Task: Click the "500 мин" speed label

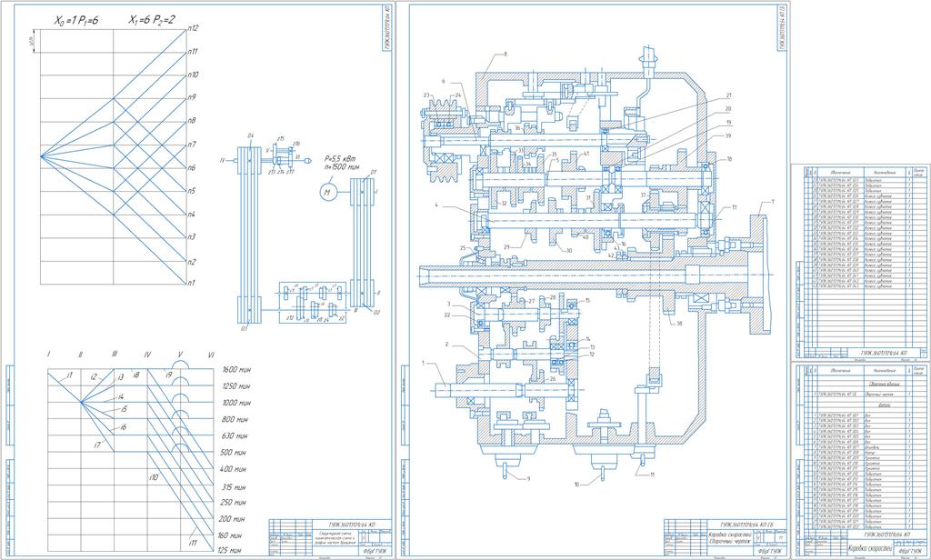Action: (235, 453)
